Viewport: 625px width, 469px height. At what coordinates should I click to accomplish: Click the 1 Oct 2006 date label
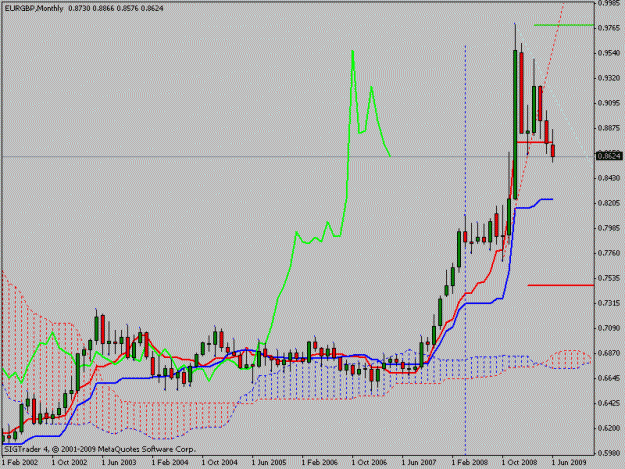pyautogui.click(x=369, y=462)
